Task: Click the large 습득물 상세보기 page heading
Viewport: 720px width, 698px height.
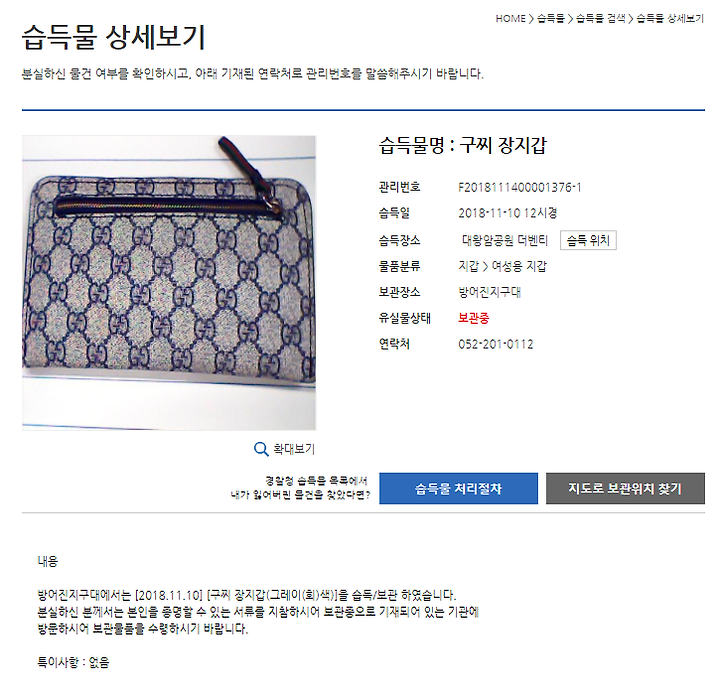Action: [113, 37]
